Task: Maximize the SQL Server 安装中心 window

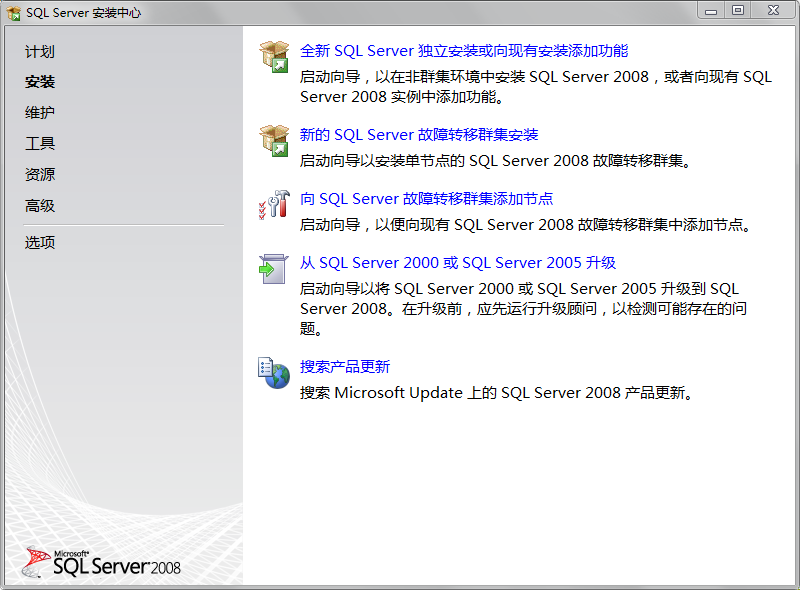Action: [738, 11]
